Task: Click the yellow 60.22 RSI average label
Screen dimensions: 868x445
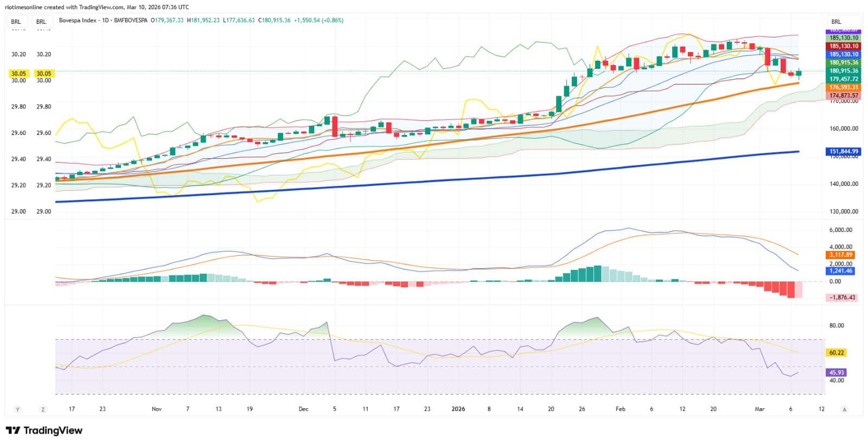Action: (837, 352)
